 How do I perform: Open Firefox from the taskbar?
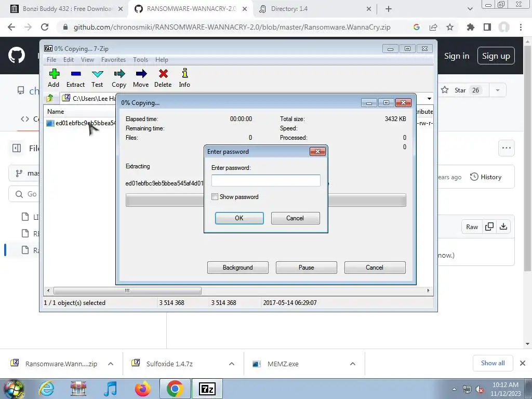point(142,389)
